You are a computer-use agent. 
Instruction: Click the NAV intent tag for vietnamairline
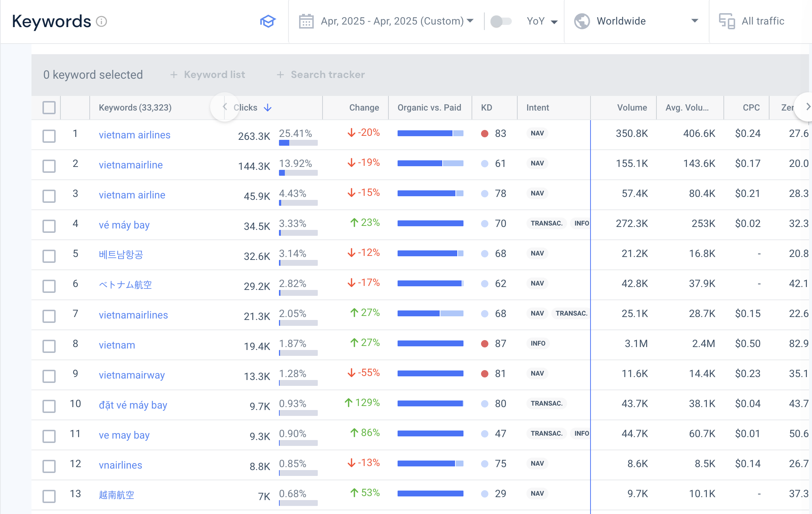pyautogui.click(x=537, y=163)
